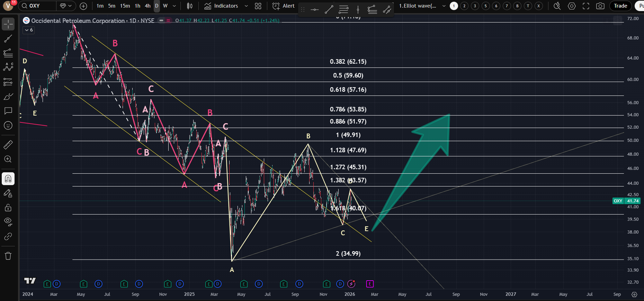Select the Fibonacci retracement tool in left toolbar
644x301 pixels.
8,53
